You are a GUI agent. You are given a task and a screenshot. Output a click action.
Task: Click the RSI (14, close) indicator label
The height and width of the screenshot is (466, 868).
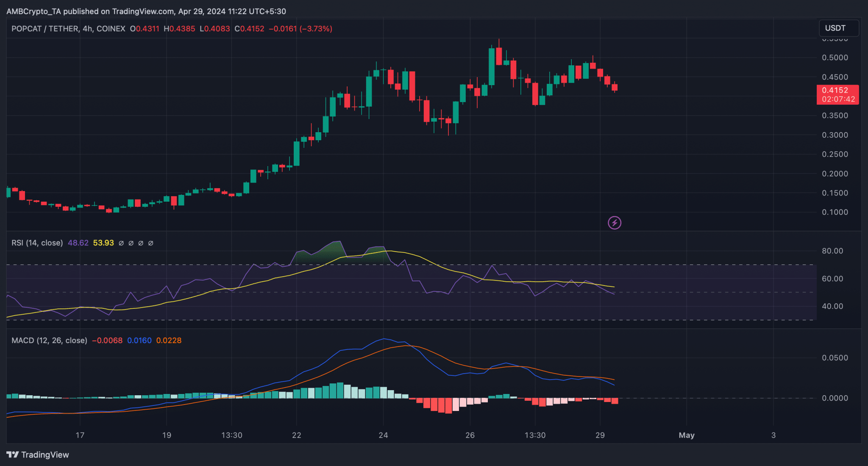(x=37, y=243)
